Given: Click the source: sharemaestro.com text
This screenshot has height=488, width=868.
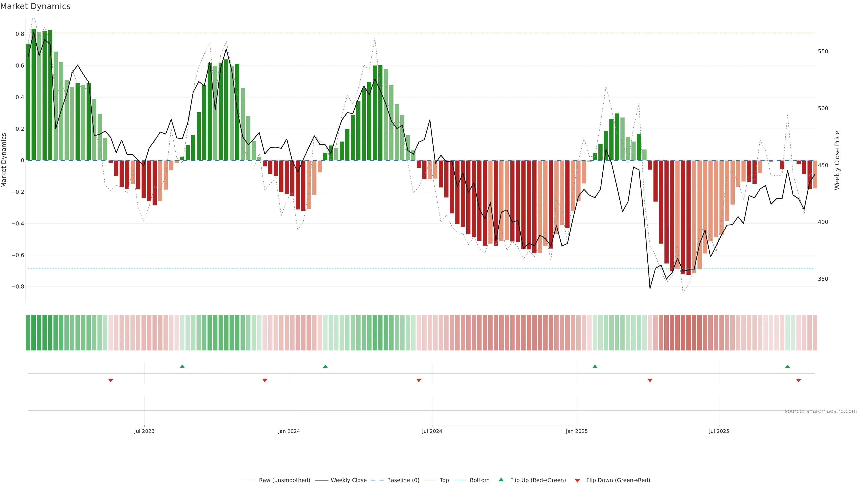Looking at the screenshot, I should (x=821, y=411).
